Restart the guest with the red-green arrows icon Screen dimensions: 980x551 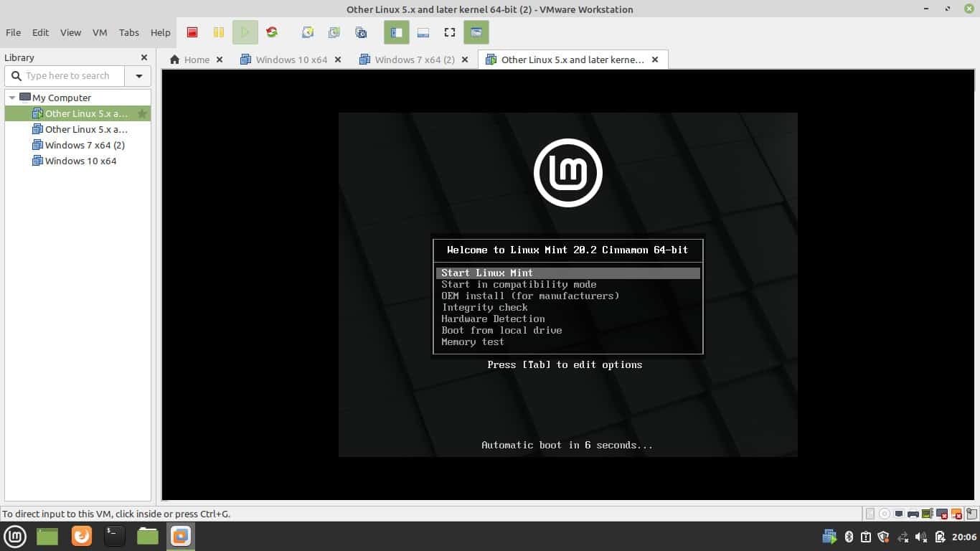pyautogui.click(x=271, y=32)
